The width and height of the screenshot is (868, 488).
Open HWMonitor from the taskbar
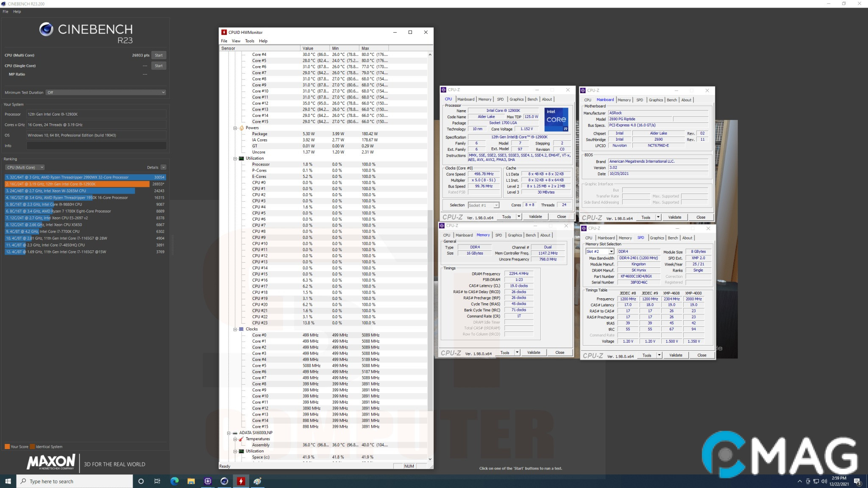[x=241, y=481]
